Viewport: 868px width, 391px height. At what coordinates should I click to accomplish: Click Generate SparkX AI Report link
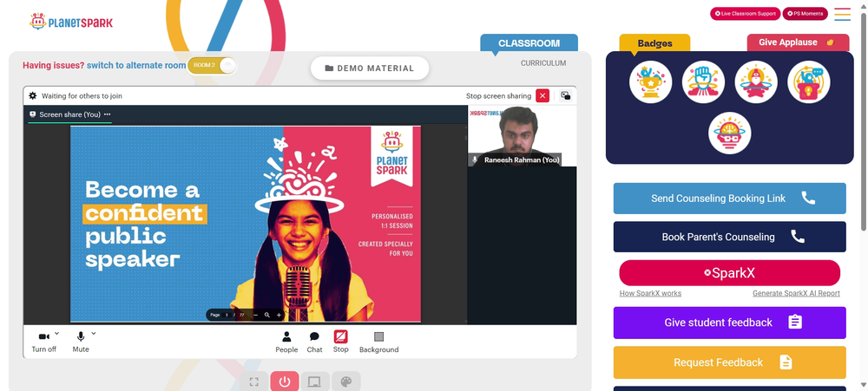[796, 293]
